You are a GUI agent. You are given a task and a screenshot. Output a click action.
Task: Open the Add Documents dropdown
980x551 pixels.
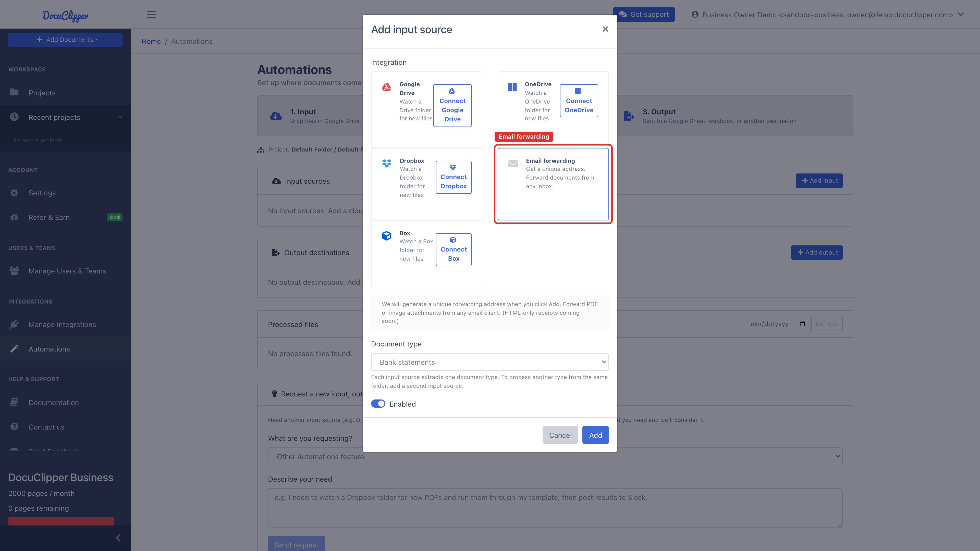[65, 40]
